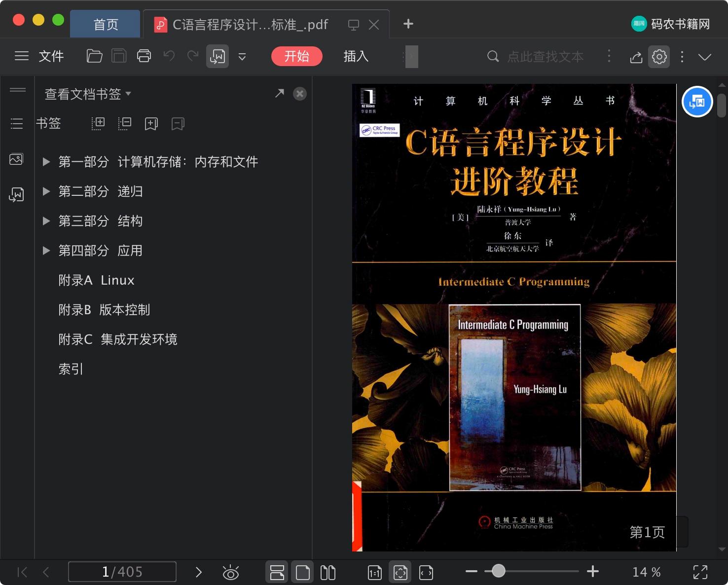Add a new tab with plus
The width and height of the screenshot is (728, 585).
coord(408,24)
